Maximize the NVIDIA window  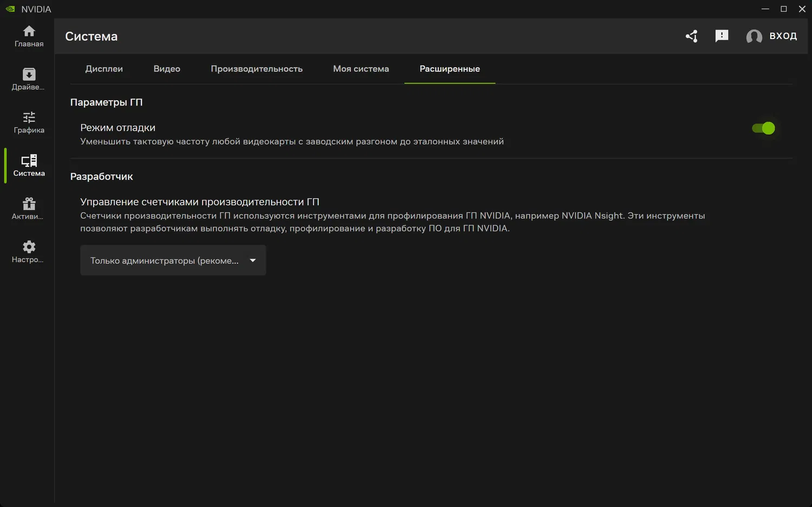tap(784, 9)
